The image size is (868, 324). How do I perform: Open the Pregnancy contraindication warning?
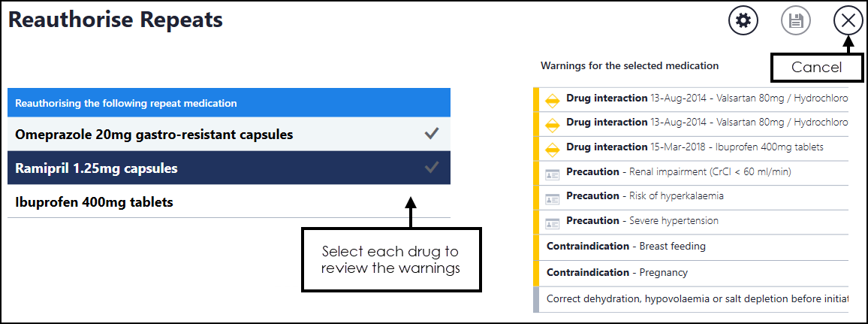[x=616, y=272]
